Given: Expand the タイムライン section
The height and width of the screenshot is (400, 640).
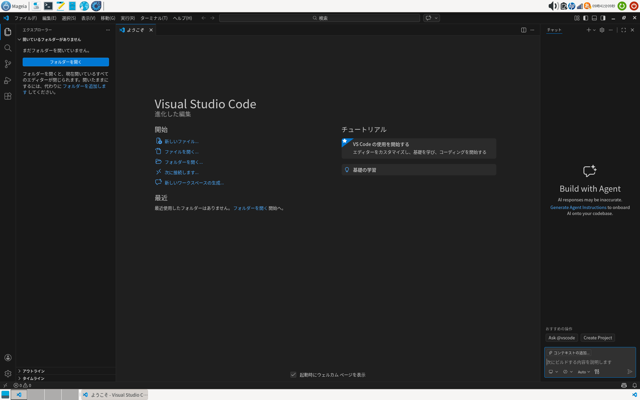Looking at the screenshot, I should click(x=33, y=378).
